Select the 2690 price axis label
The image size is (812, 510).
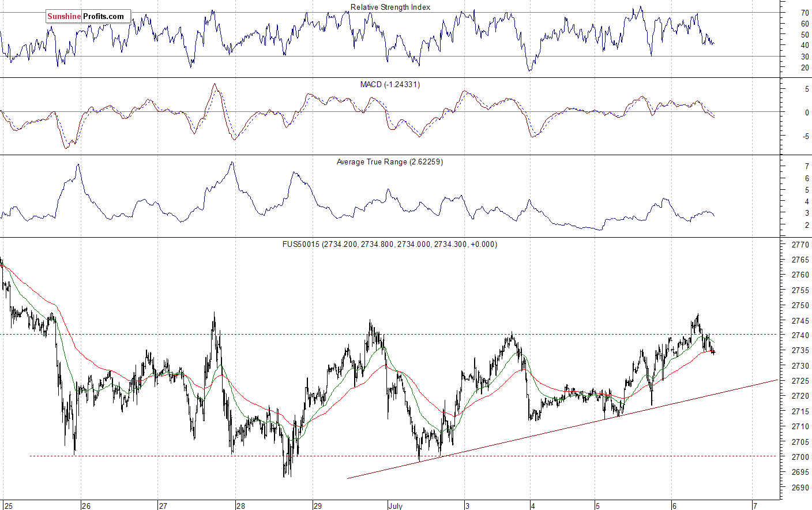point(800,488)
